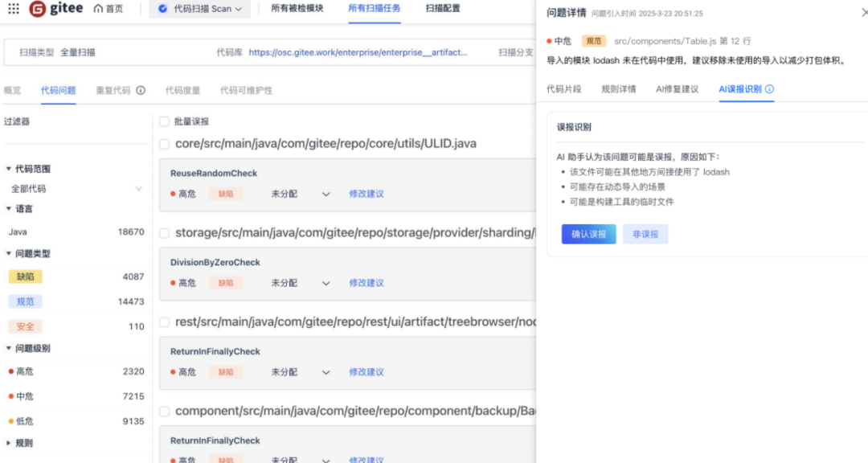
Task: Click the Gitee logo
Action: [56, 9]
